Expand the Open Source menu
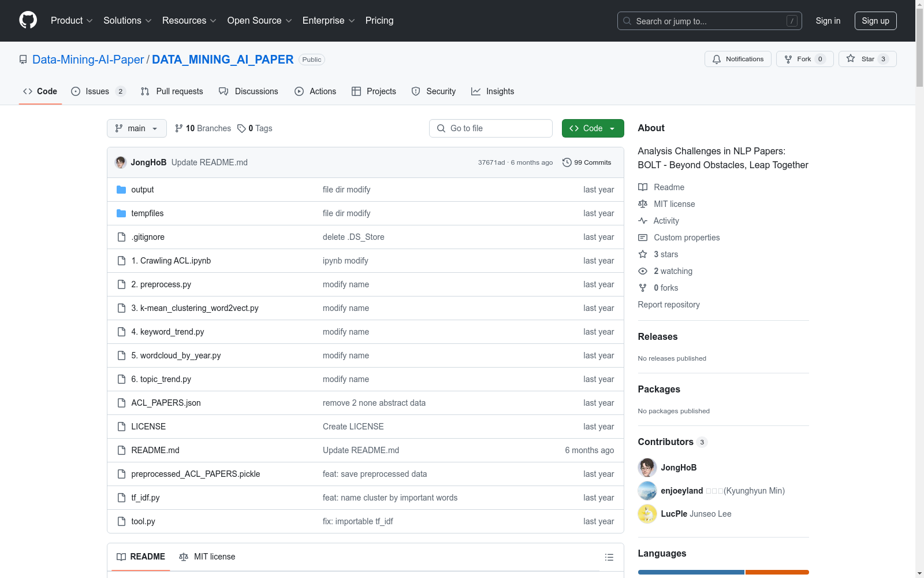924x578 pixels. (260, 21)
